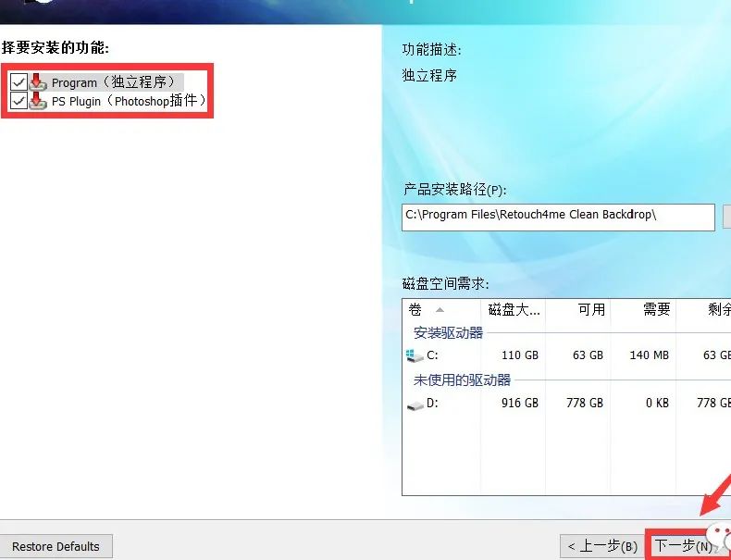Image resolution: width=731 pixels, height=560 pixels.
Task: Click the 未使用的驱动器 group header
Action: coord(462,380)
